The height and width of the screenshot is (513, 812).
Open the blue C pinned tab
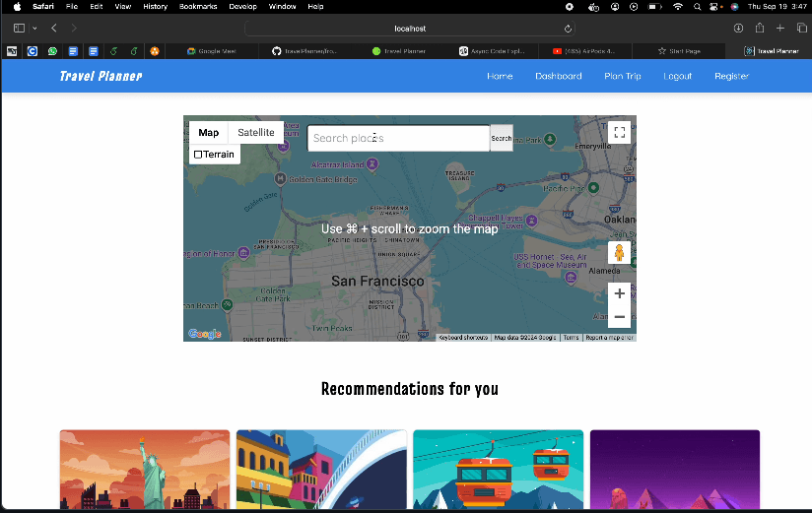(x=33, y=51)
